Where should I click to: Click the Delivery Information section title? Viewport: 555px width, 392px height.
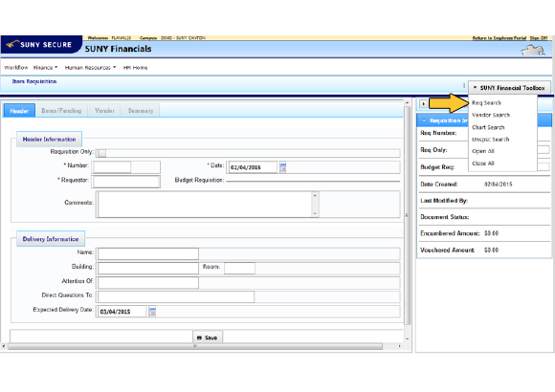click(51, 239)
